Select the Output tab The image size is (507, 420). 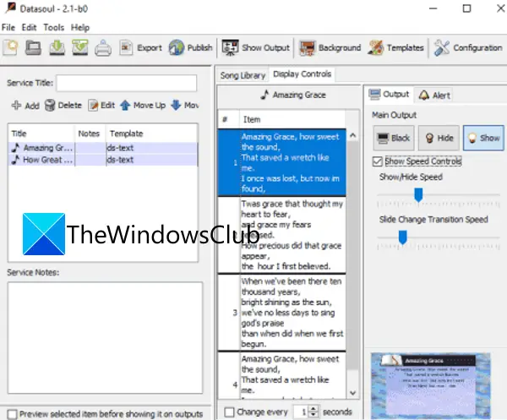coord(390,95)
